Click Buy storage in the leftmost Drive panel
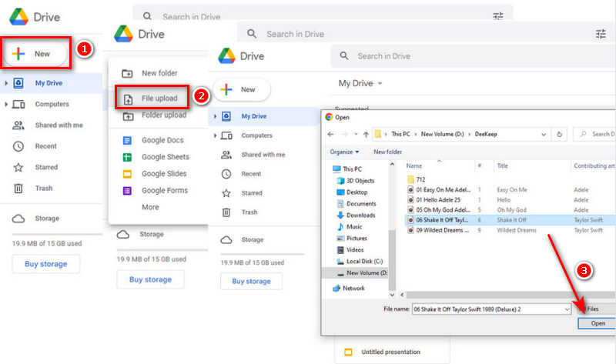 point(46,264)
